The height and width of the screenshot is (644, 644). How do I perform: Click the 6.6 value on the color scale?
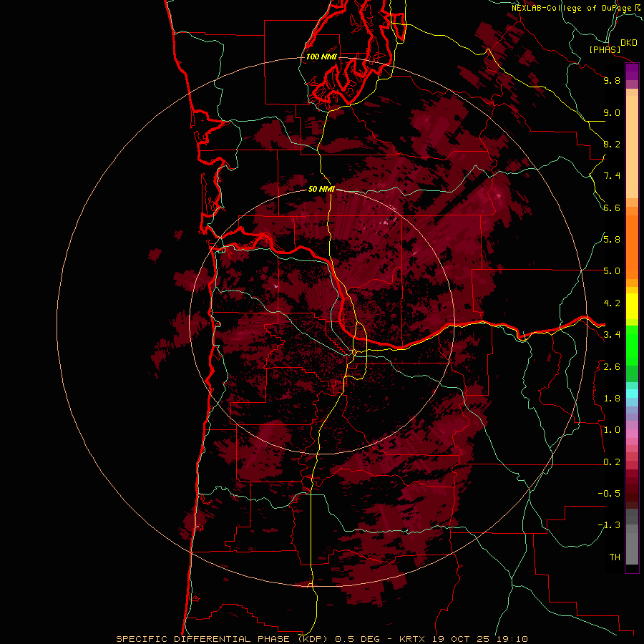click(x=612, y=208)
